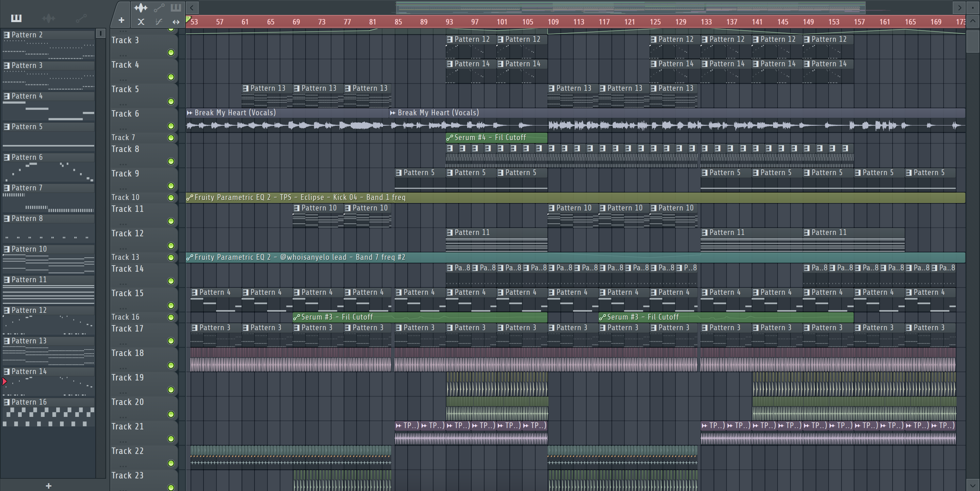The height and width of the screenshot is (491, 980).
Task: Select the Track 9 header
Action: coord(144,180)
